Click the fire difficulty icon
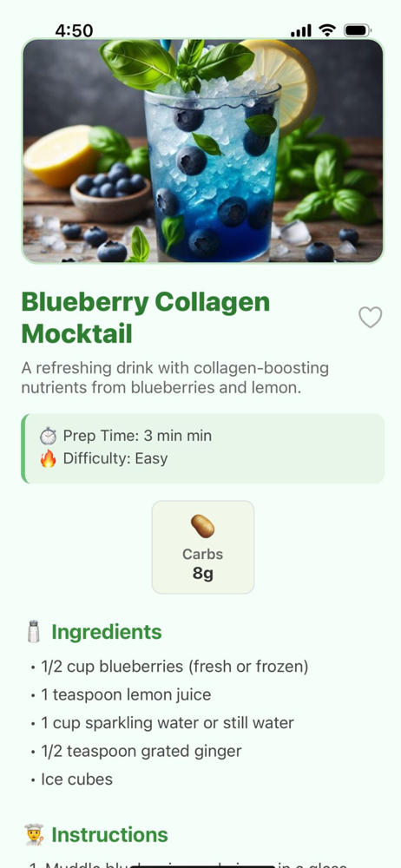Screen dimensions: 401x868 [49, 458]
